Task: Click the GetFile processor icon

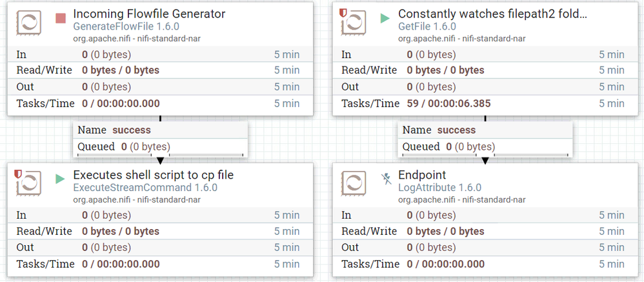Action: tap(354, 23)
